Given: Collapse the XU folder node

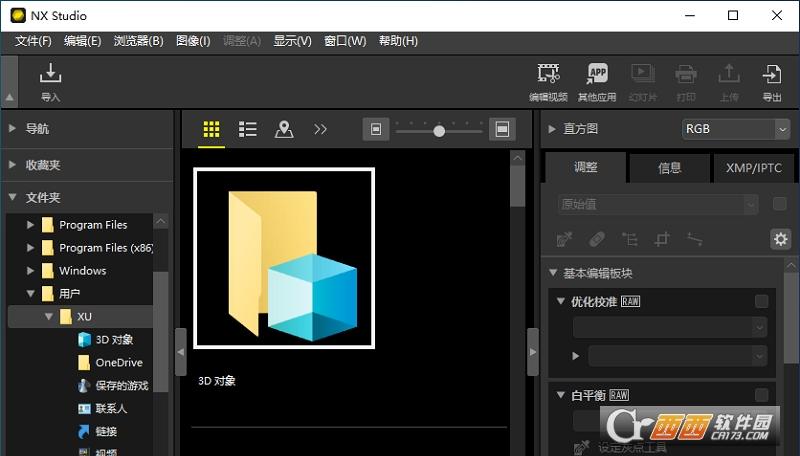Looking at the screenshot, I should 48,316.
